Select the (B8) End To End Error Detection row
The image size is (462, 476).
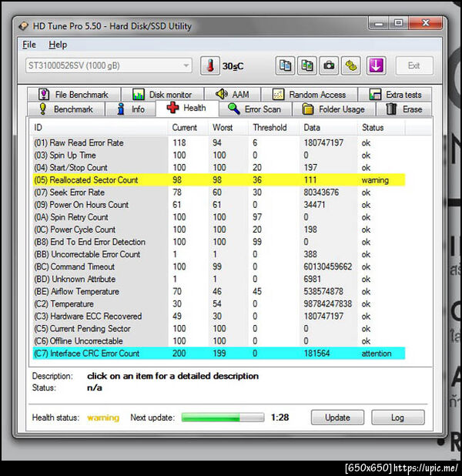click(x=219, y=242)
